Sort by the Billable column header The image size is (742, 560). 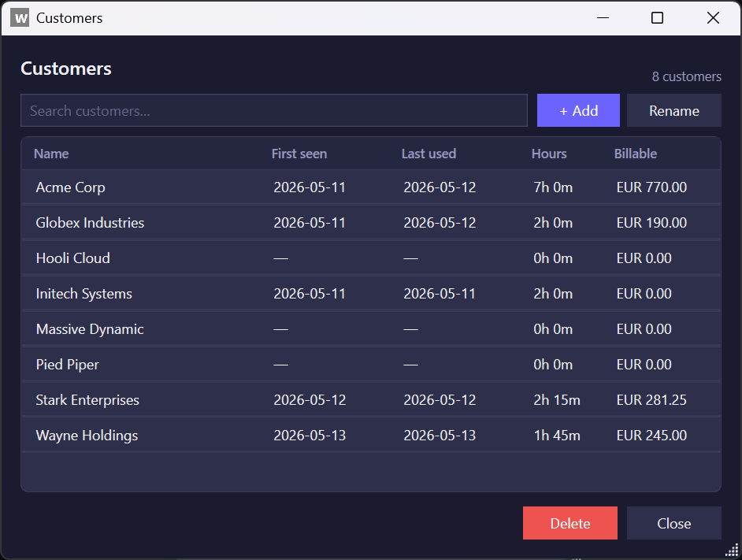pos(636,154)
